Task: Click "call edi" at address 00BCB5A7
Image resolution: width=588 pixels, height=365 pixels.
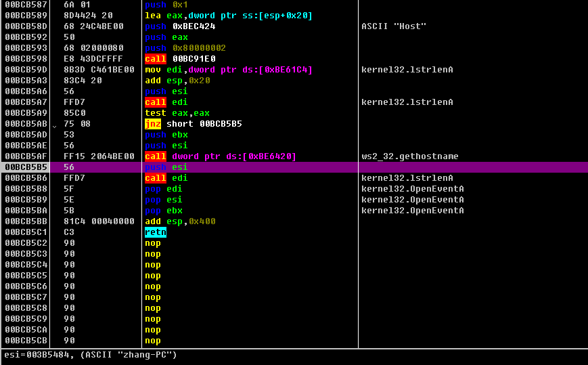Action: coord(166,102)
